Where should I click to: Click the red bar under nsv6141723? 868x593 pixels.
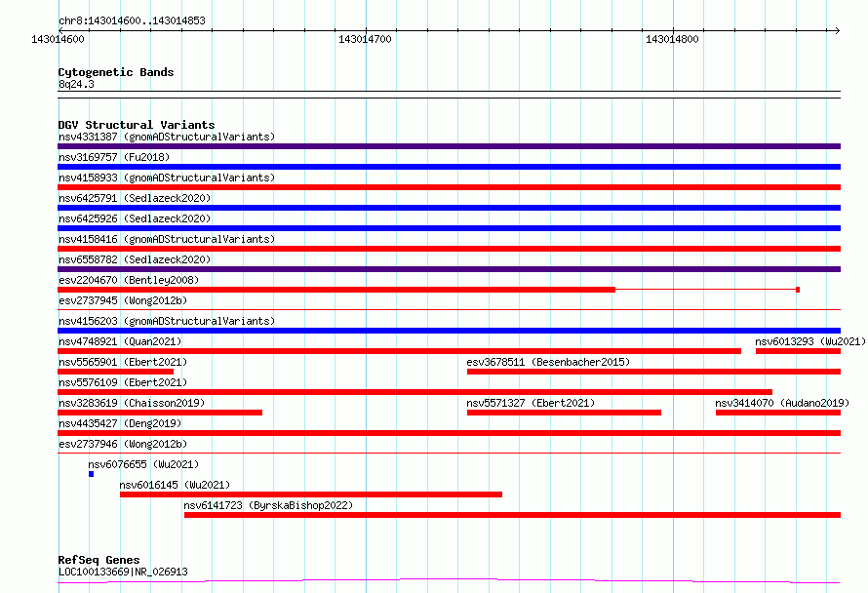pyautogui.click(x=513, y=515)
